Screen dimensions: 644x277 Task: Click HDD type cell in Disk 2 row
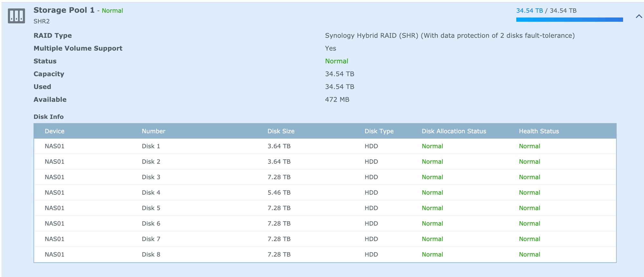click(x=371, y=162)
